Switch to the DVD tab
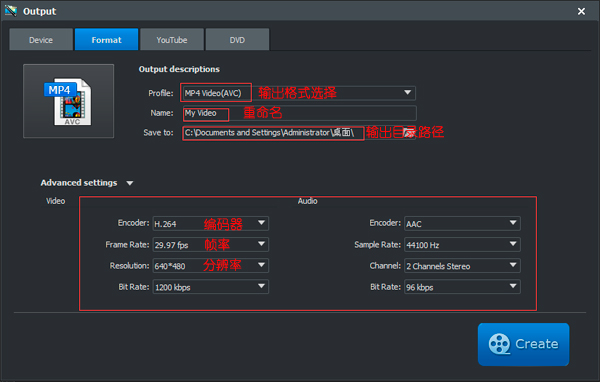Screen dimensions: 600x382 [237, 39]
